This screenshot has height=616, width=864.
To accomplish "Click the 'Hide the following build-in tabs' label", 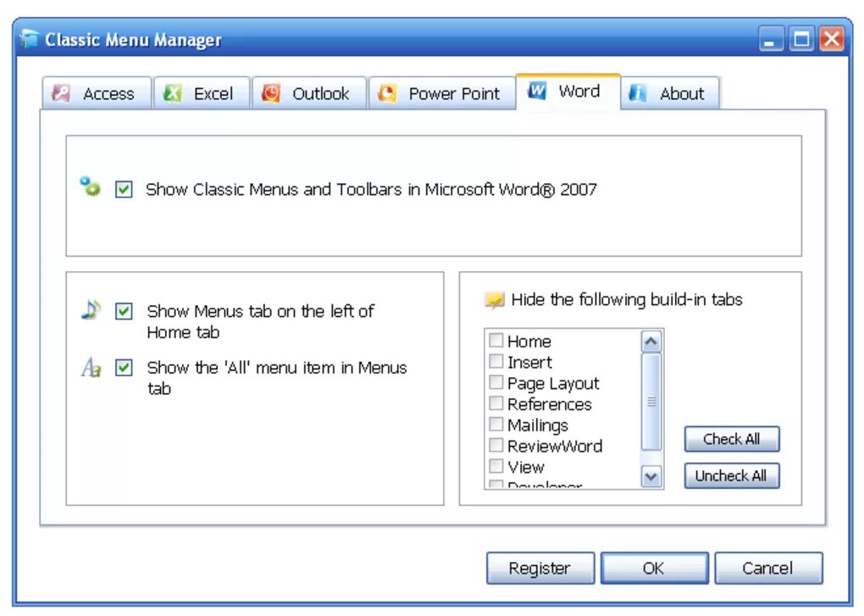I will click(627, 300).
